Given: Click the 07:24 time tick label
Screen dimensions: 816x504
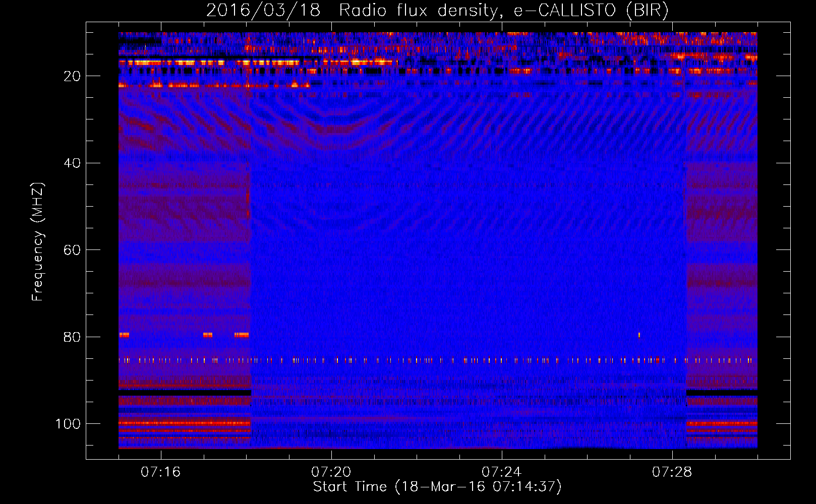Looking at the screenshot, I should (x=501, y=472).
